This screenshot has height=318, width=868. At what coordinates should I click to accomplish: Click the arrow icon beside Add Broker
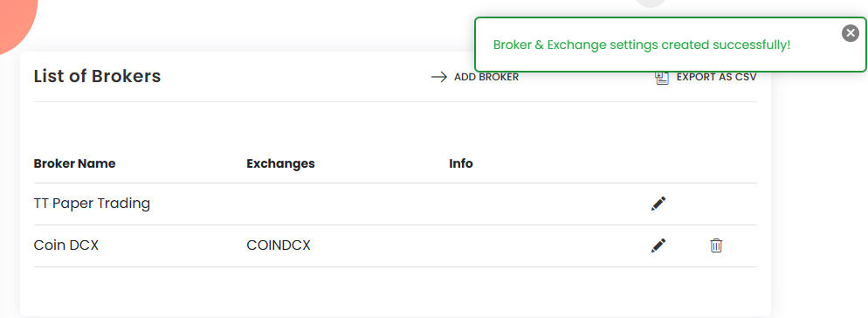coord(439,77)
